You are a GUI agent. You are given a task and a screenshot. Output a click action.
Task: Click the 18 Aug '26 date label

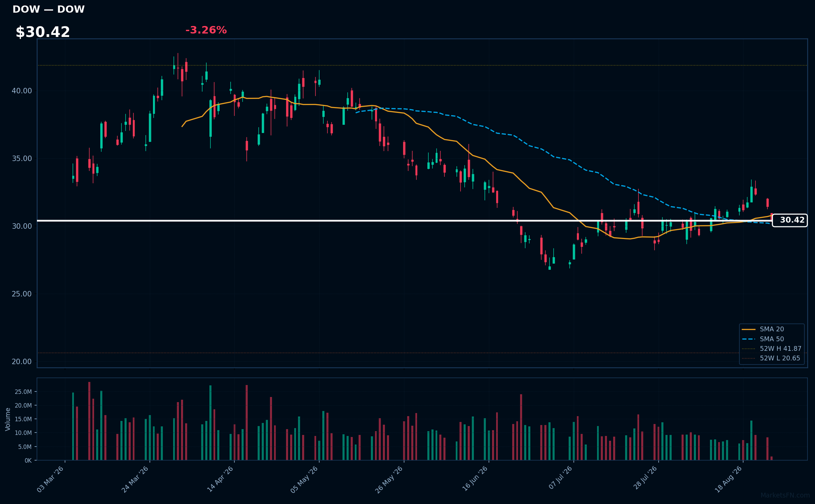728,479
